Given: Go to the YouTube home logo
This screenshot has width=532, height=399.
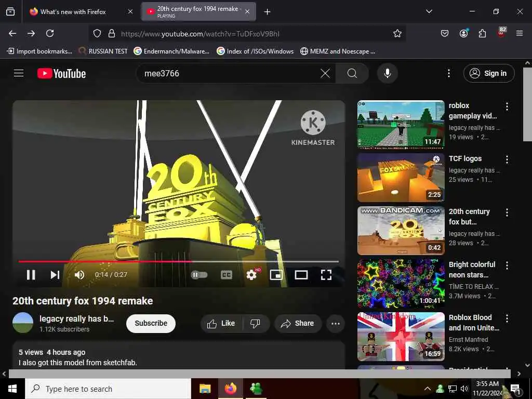Looking at the screenshot, I should tap(61, 73).
